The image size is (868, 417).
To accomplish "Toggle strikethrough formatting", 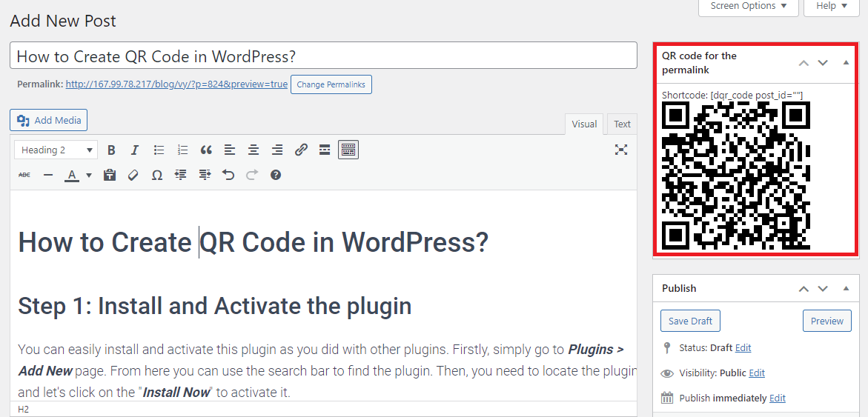I will (24, 176).
